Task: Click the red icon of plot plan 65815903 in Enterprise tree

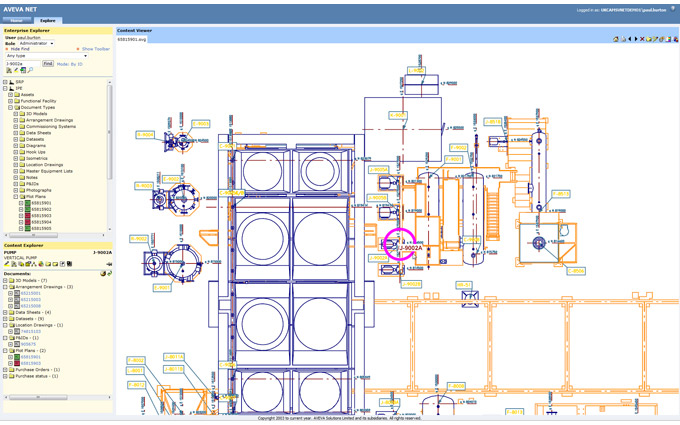Action: pos(27,216)
